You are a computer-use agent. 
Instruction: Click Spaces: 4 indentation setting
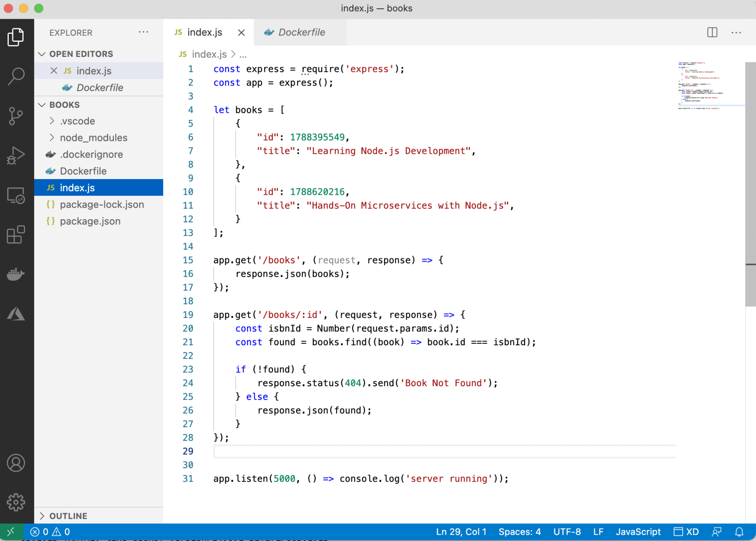pos(519,532)
